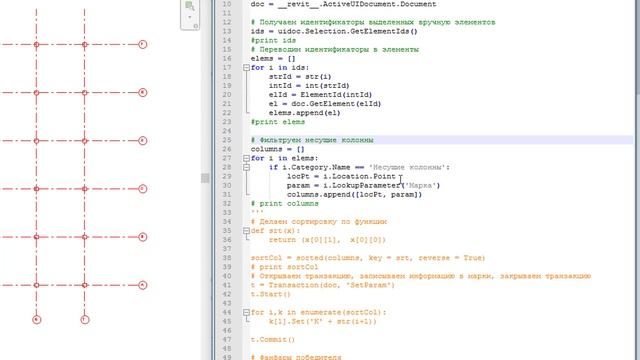Click the "k[1].Set('K' + str(i+1))" line
Viewport: 640px width, 360px height.
pyautogui.click(x=322, y=322)
